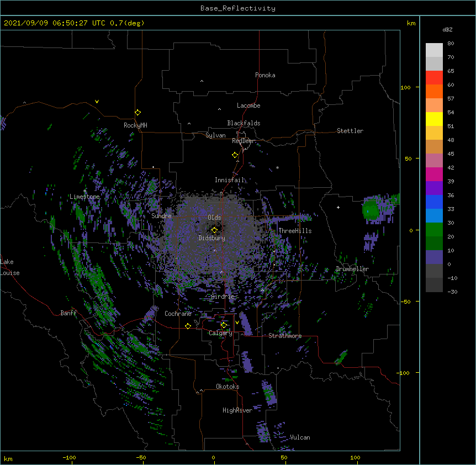
Task: Click the yellow V marker northeast of Calgary
Action: coord(237,322)
